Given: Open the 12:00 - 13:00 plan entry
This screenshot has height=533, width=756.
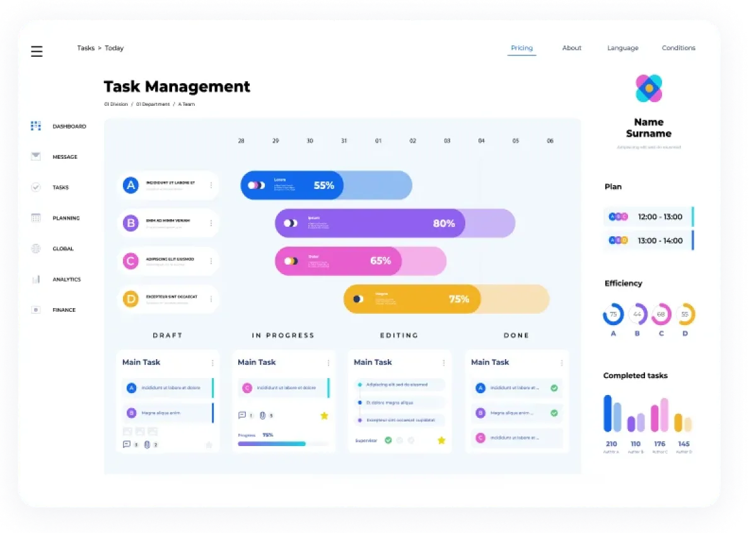Looking at the screenshot, I should pyautogui.click(x=648, y=217).
